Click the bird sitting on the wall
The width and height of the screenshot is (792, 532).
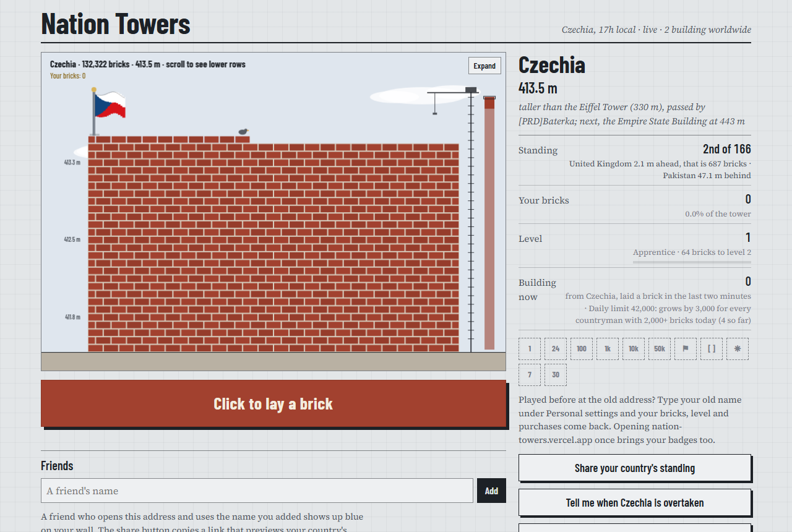tap(243, 132)
